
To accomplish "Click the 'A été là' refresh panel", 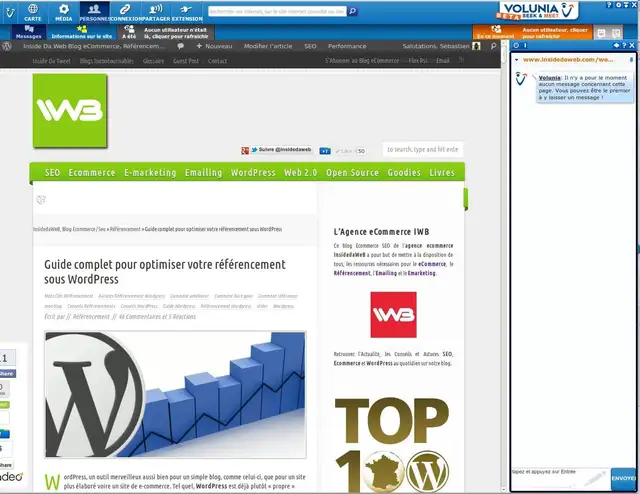I will [x=166, y=32].
